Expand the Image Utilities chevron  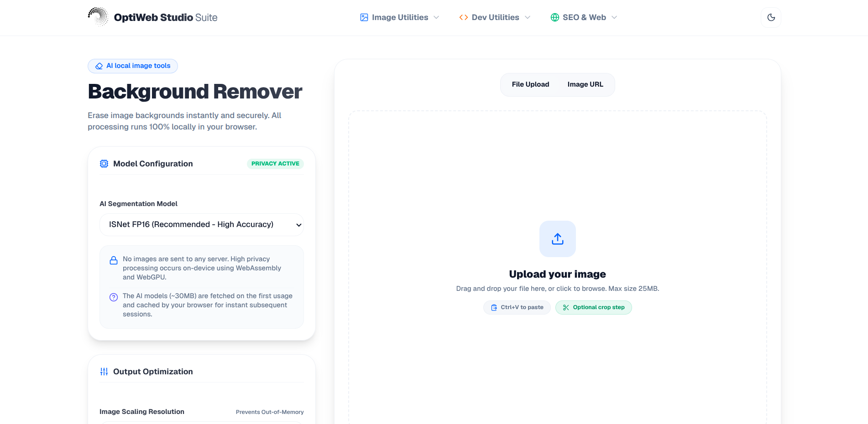(x=436, y=17)
